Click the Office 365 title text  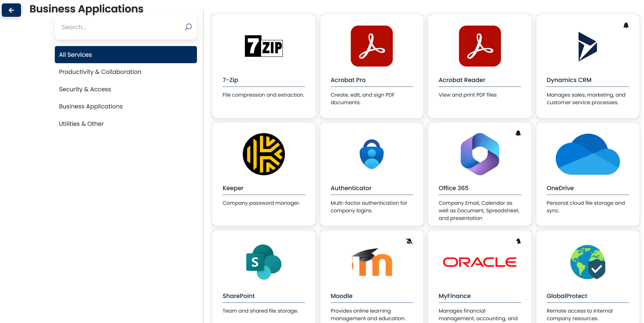[x=453, y=188]
